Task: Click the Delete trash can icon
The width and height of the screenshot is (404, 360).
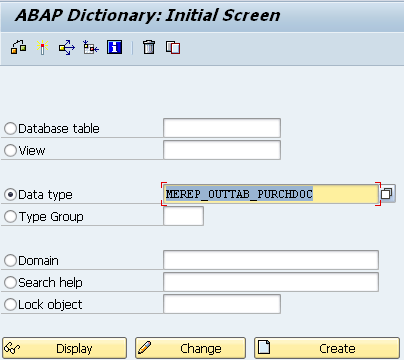Action: 149,47
